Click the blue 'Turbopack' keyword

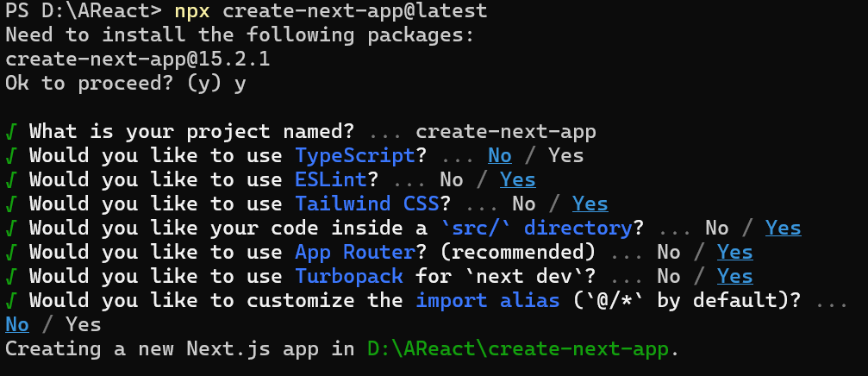[x=349, y=276]
